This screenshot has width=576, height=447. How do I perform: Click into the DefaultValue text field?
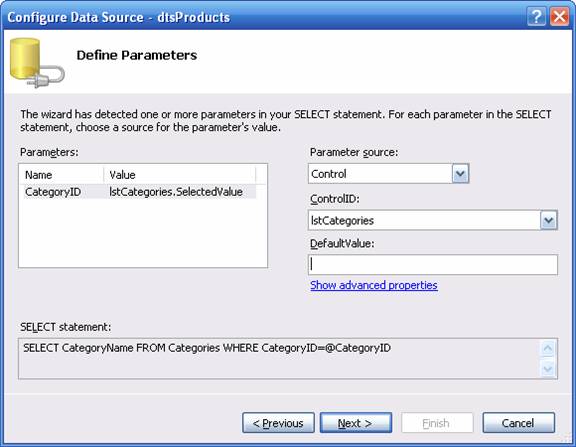coord(433,264)
